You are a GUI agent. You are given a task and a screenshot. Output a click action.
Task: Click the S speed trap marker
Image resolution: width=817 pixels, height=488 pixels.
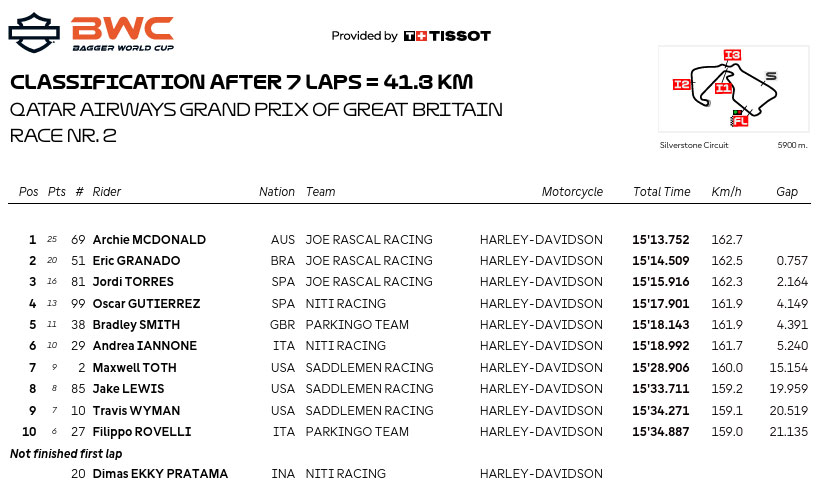point(771,76)
